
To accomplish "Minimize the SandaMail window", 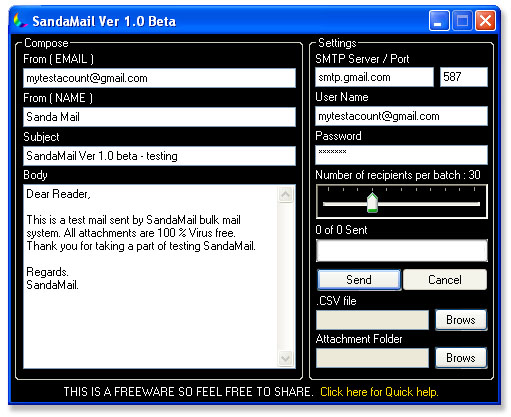I will [x=439, y=21].
